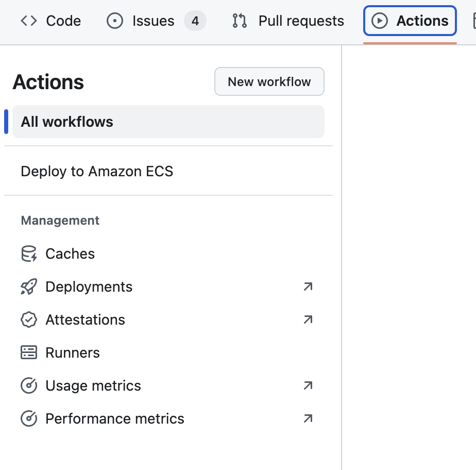Click the Runners server icon

(29, 352)
